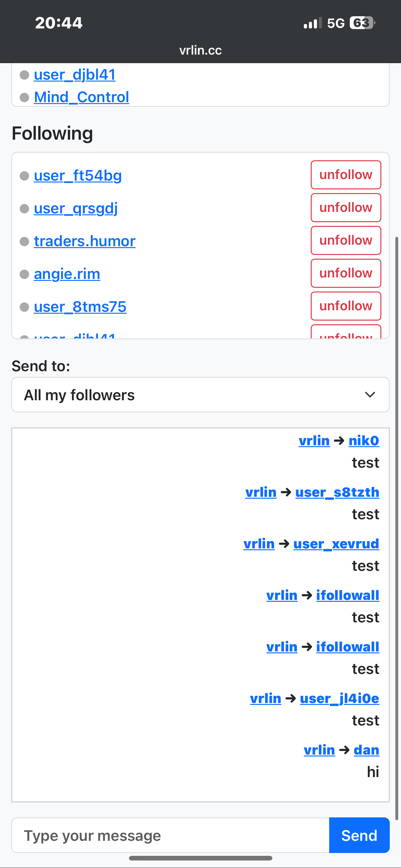Click status dot beside traders.humor
The image size is (401, 868).
coord(24,241)
